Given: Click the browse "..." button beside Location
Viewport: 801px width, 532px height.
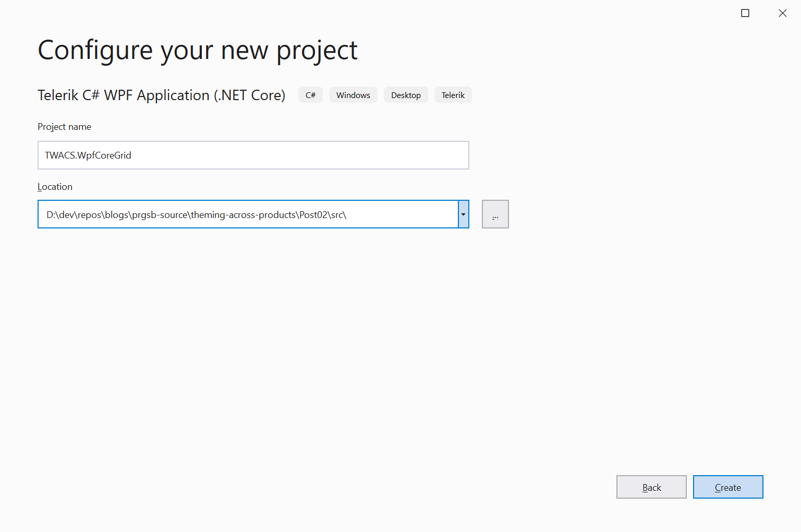Looking at the screenshot, I should (x=494, y=214).
